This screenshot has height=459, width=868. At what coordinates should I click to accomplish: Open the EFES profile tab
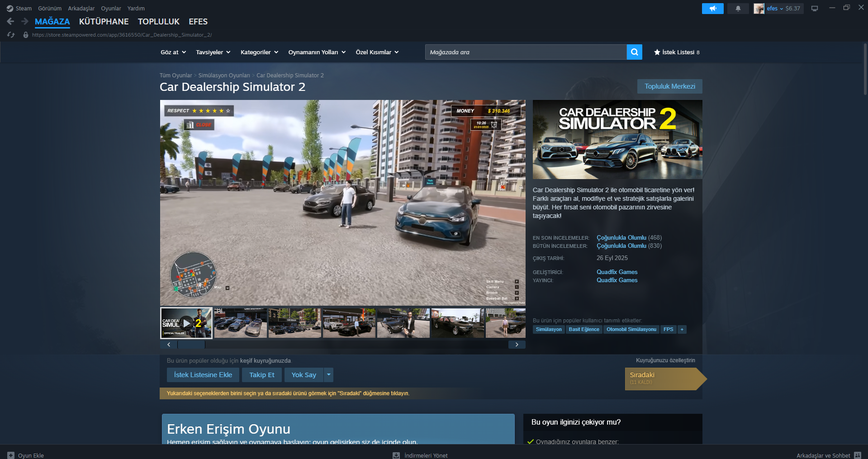(x=198, y=22)
